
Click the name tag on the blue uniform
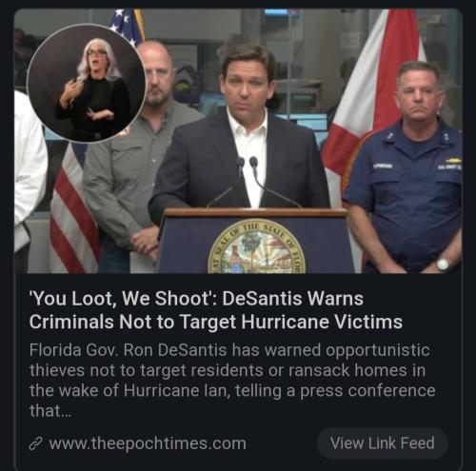point(384,166)
